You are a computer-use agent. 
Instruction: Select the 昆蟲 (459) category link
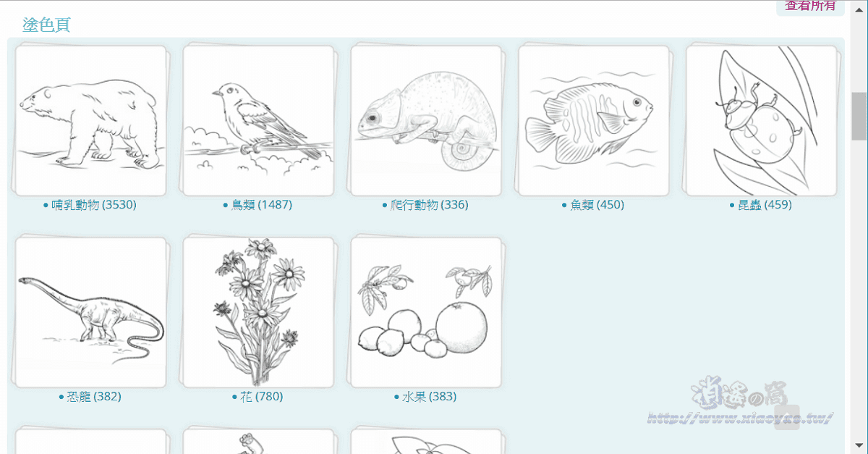tap(765, 205)
